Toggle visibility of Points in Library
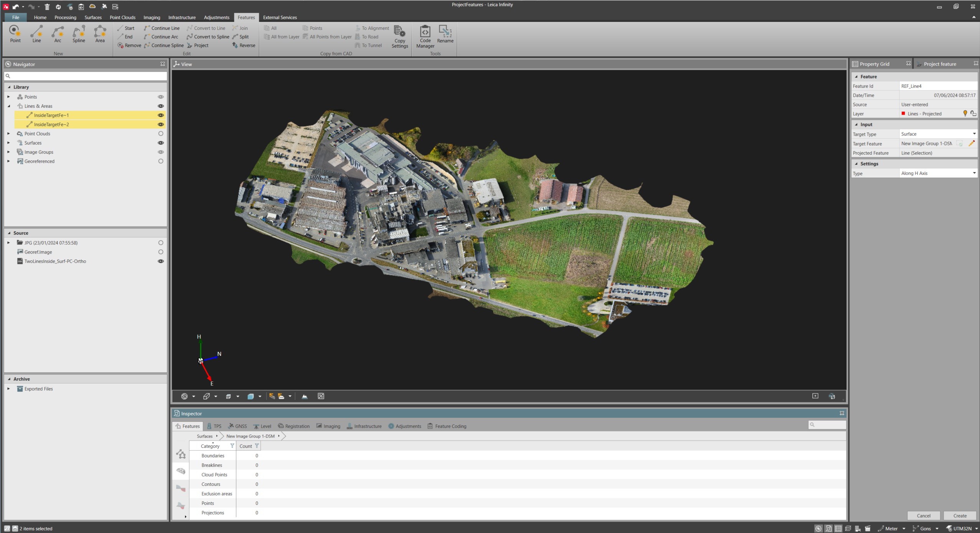This screenshot has width=980, height=533. click(161, 97)
